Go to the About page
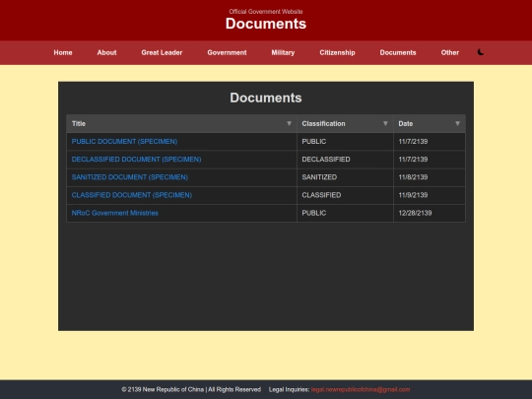 tap(106, 52)
